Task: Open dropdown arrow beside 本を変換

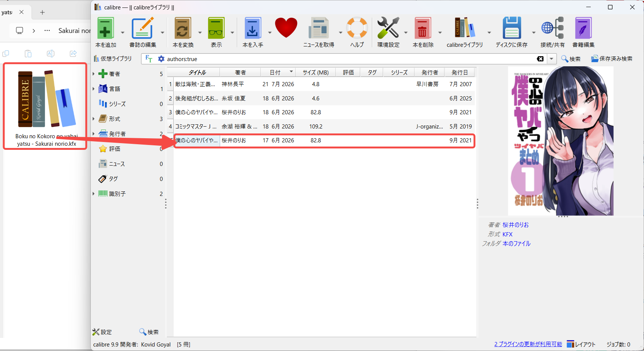Action: tap(200, 33)
